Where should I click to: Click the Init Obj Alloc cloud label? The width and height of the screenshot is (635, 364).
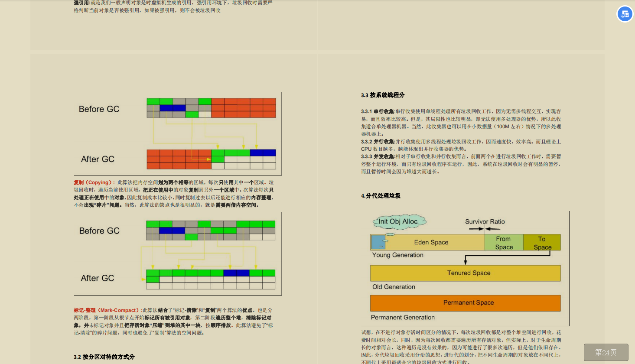(398, 221)
